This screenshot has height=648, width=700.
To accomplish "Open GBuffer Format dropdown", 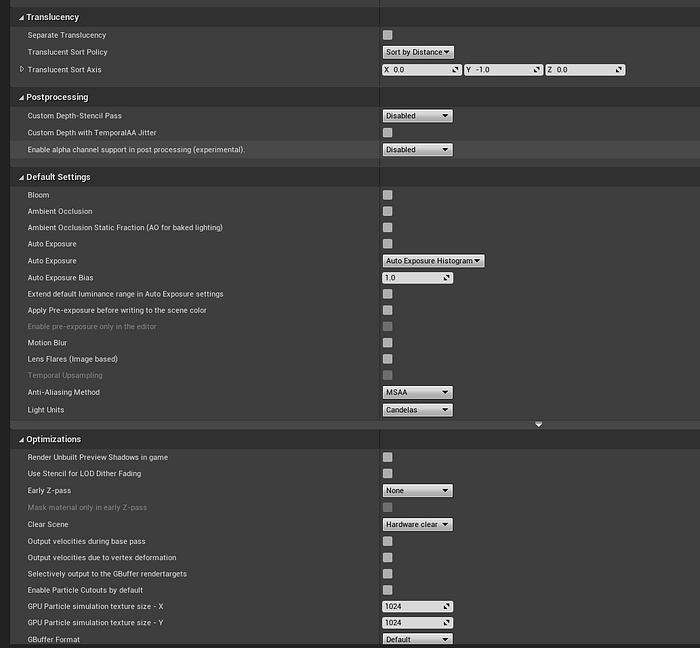I will pos(417,640).
